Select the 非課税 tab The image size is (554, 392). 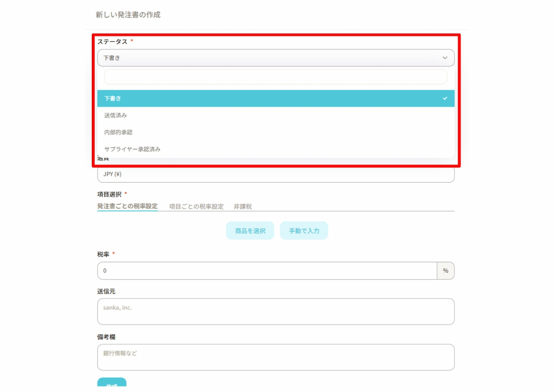[243, 207]
